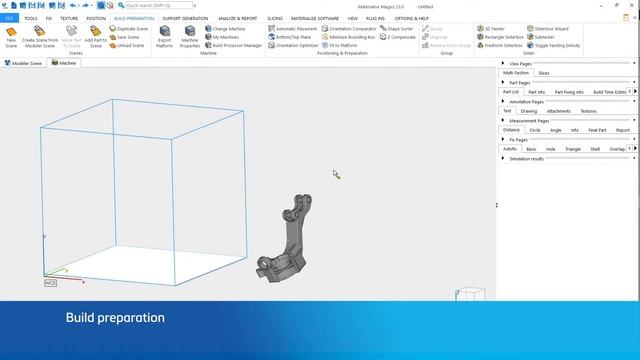Open the Slices page tab
The image size is (640, 360).
pyautogui.click(x=544, y=73)
